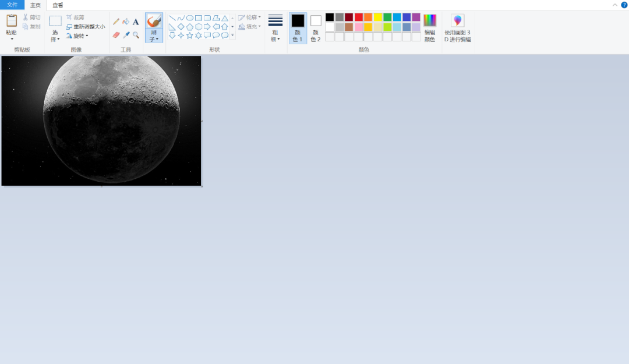This screenshot has width=629, height=364.
Task: Show the previous row of the shapes gallery
Action: click(232, 18)
